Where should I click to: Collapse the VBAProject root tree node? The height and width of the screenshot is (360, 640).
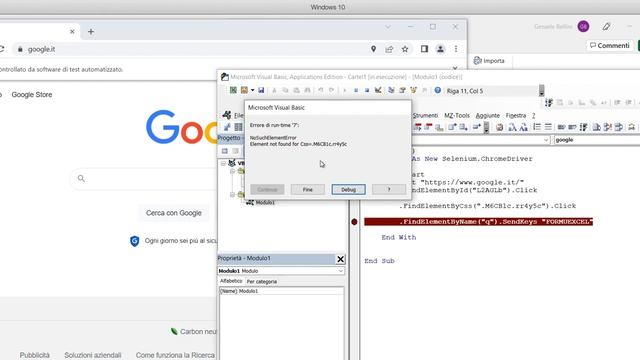tap(223, 163)
